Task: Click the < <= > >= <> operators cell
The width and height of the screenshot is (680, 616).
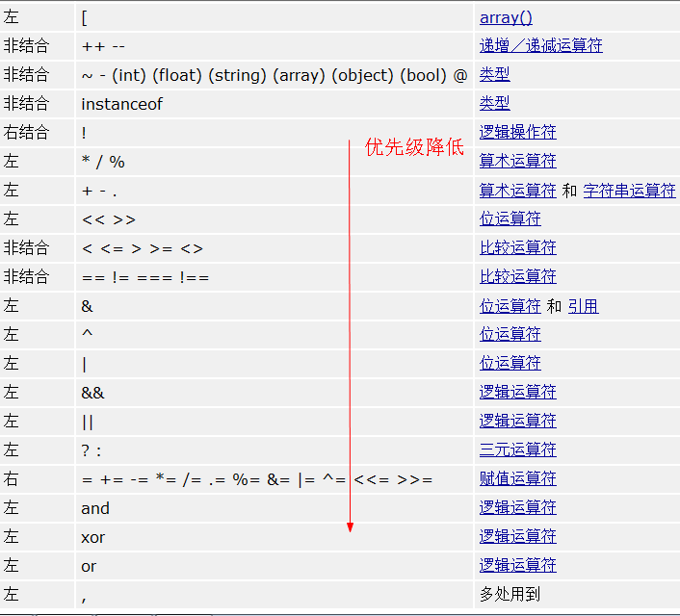Action: click(275, 248)
